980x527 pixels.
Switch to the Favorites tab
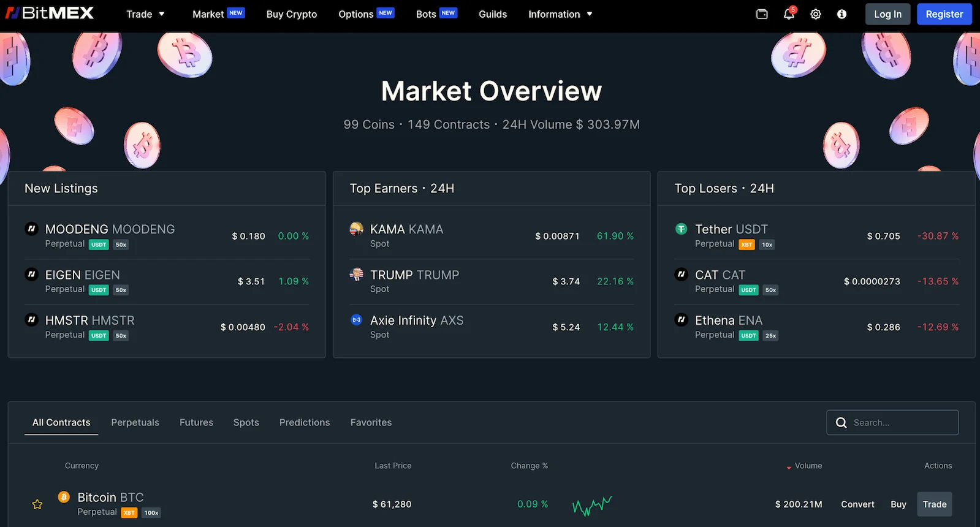(x=371, y=422)
